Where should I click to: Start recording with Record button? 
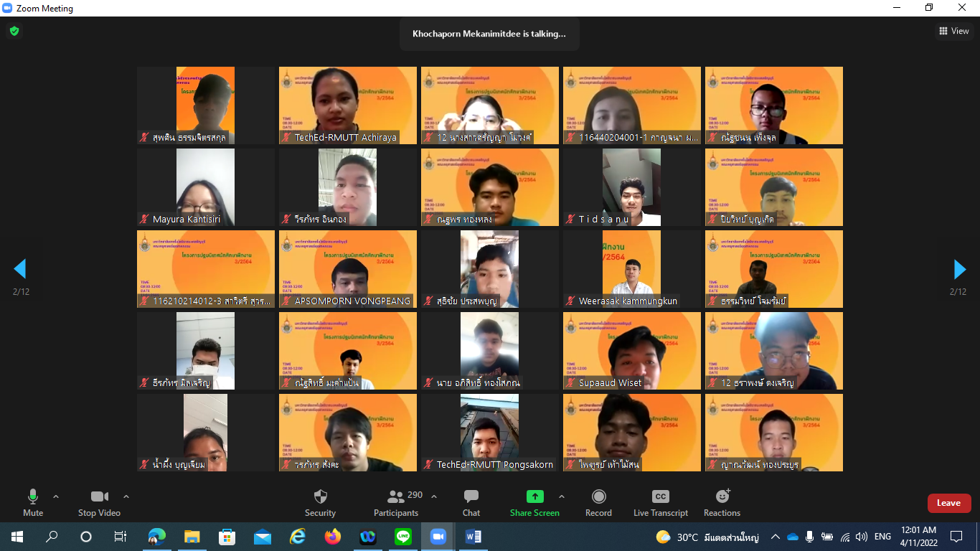pos(598,502)
